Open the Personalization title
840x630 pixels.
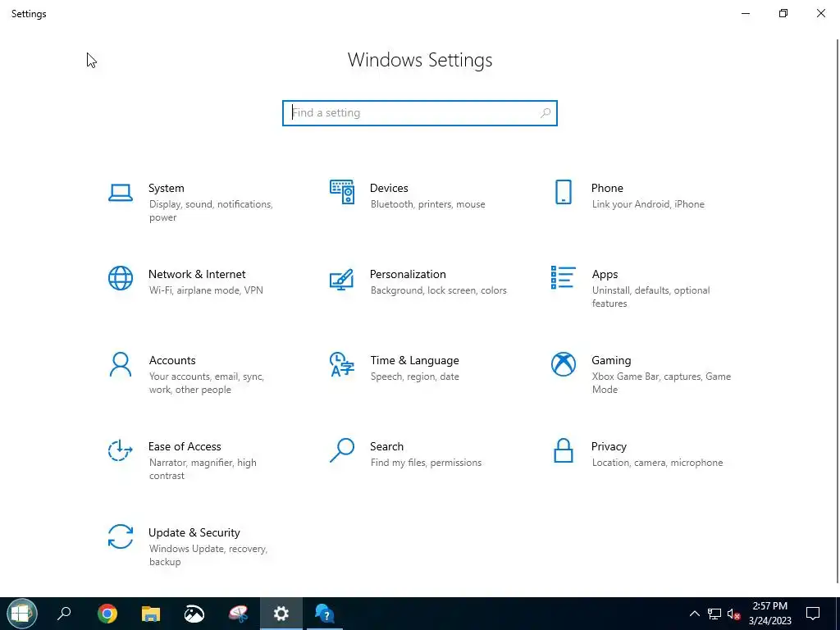click(x=408, y=274)
